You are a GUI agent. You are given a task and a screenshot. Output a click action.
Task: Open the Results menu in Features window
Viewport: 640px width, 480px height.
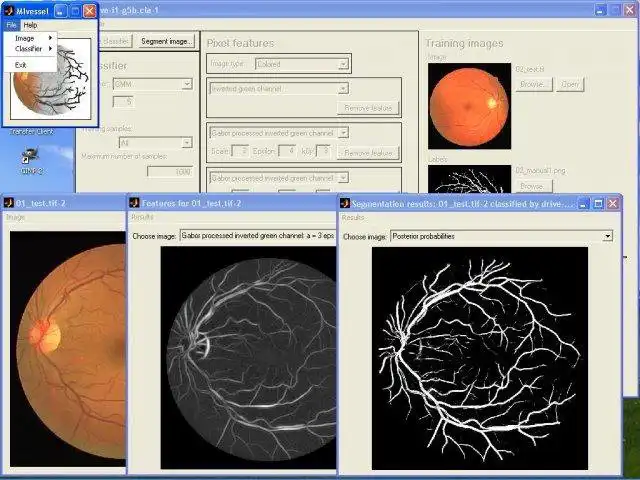click(x=142, y=217)
